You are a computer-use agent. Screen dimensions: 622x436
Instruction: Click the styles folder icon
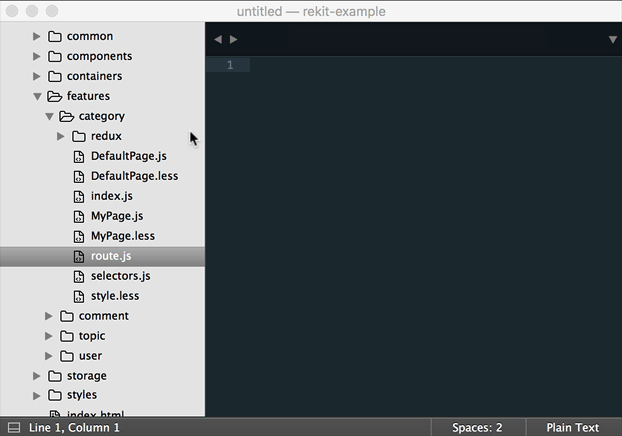point(55,395)
